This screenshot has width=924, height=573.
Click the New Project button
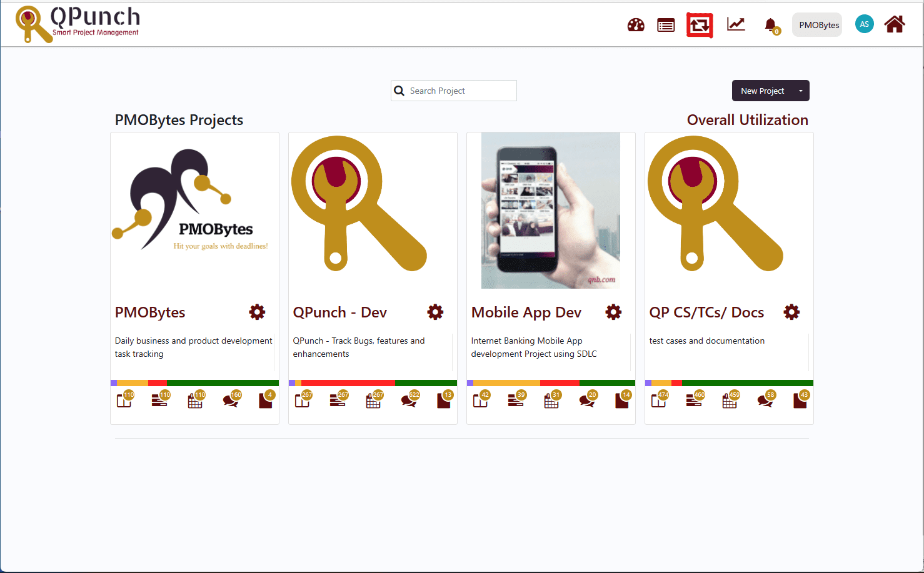tap(762, 91)
